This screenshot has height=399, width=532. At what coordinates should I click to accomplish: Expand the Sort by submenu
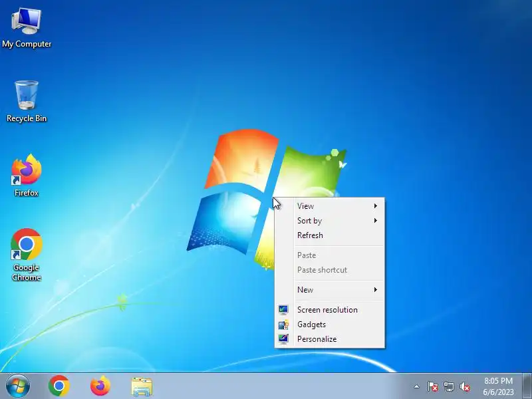click(329, 221)
